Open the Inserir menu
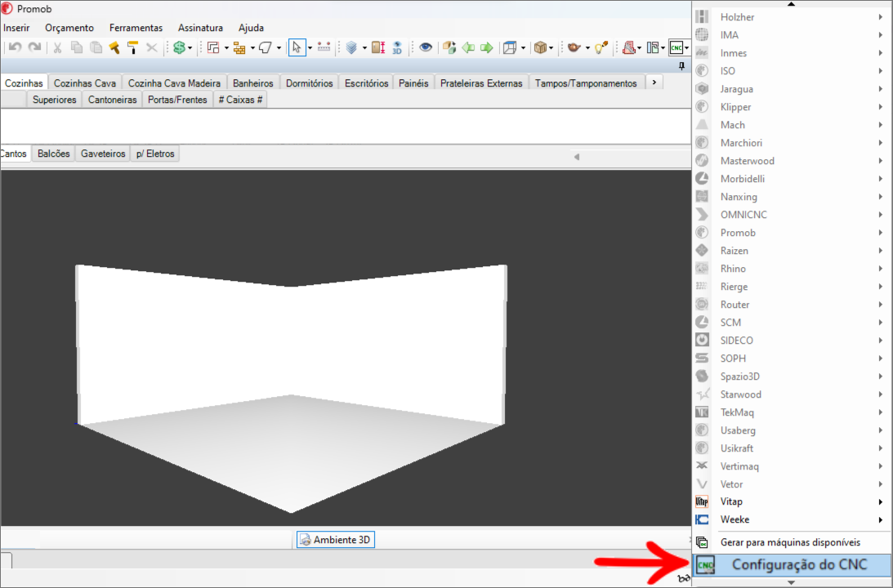The width and height of the screenshot is (893, 588). [x=16, y=28]
